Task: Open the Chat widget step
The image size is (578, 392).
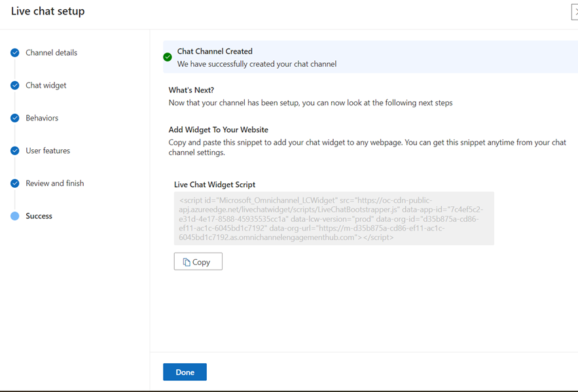Action: [46, 86]
